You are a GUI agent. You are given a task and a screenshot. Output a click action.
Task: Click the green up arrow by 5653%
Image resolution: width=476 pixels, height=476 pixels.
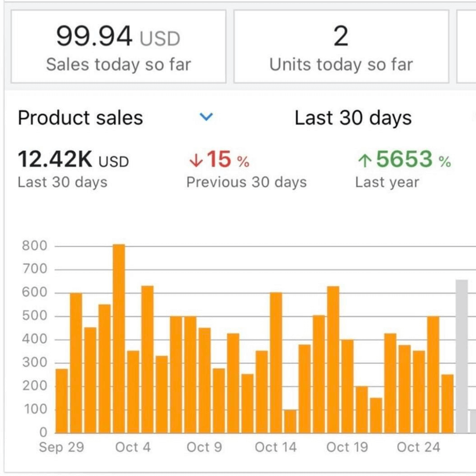pyautogui.click(x=364, y=161)
